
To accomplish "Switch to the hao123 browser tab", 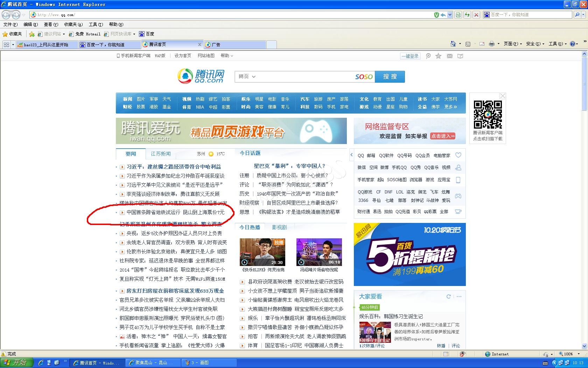I will (46, 45).
